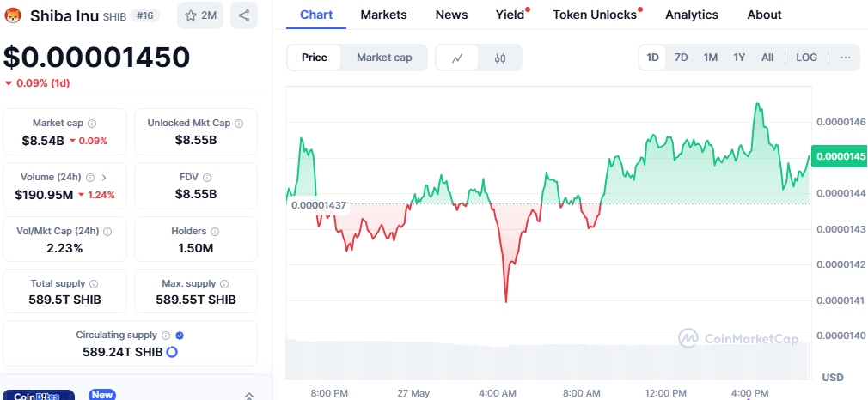Click the Shiba Inu coin logo
The height and width of the screenshot is (400, 868).
click(x=13, y=15)
